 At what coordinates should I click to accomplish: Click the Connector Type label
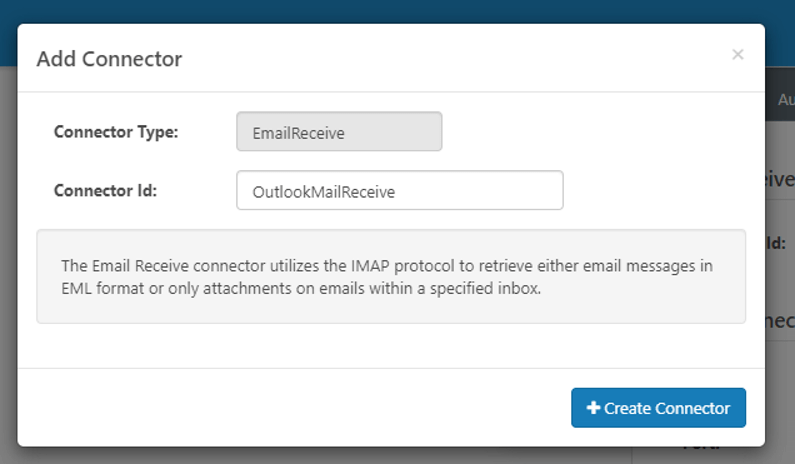tap(116, 131)
